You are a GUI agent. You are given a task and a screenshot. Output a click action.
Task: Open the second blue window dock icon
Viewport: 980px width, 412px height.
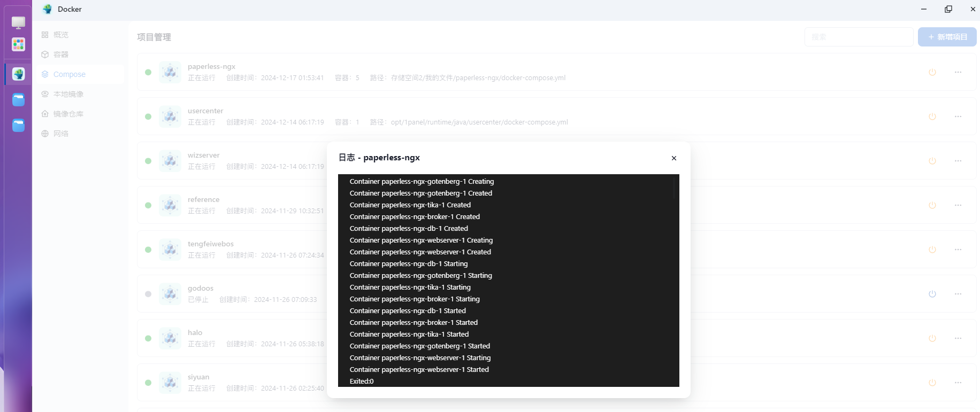[19, 125]
